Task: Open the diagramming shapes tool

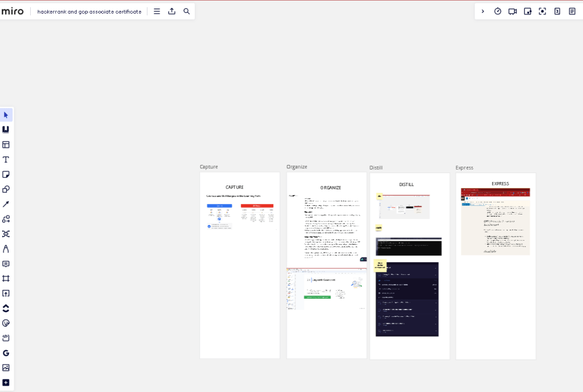Action: pyautogui.click(x=6, y=219)
